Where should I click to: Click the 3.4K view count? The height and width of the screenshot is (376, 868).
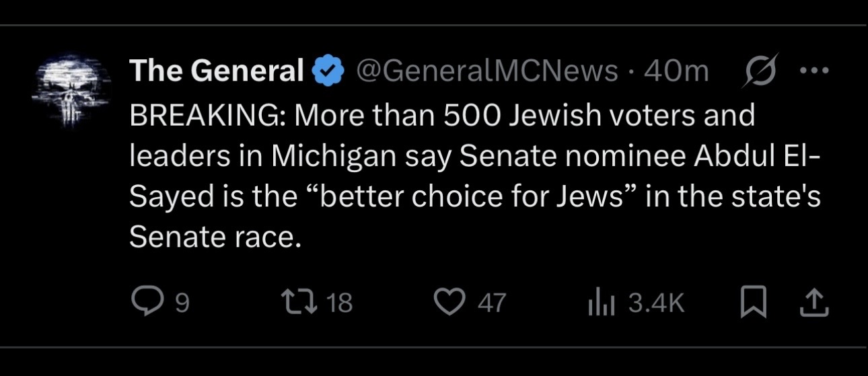click(656, 303)
